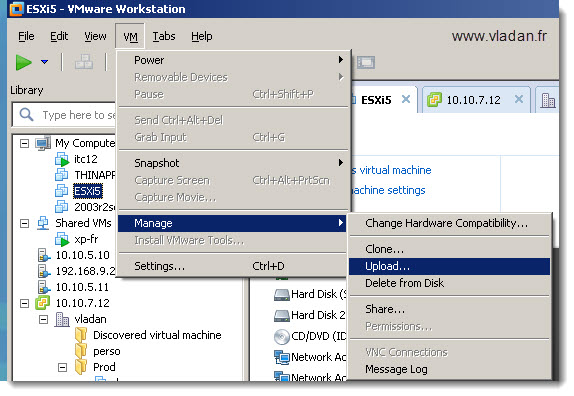Click the Shared VMs network icon
Image resolution: width=574 pixels, height=396 pixels.
[x=43, y=223]
